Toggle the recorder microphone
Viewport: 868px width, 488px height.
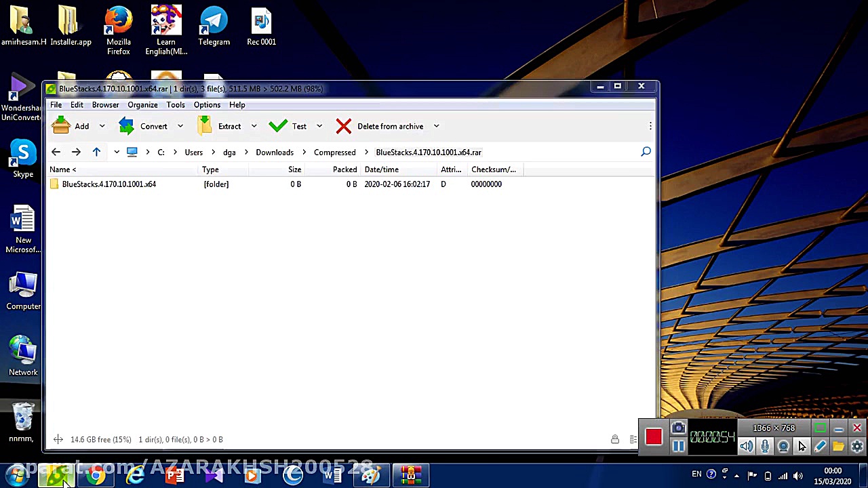(765, 446)
